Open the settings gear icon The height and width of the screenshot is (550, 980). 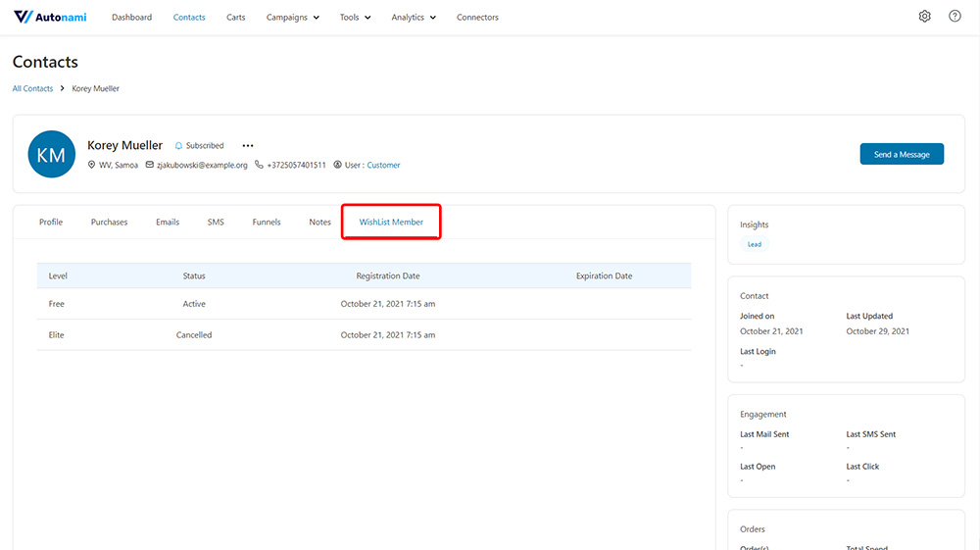pyautogui.click(x=924, y=17)
